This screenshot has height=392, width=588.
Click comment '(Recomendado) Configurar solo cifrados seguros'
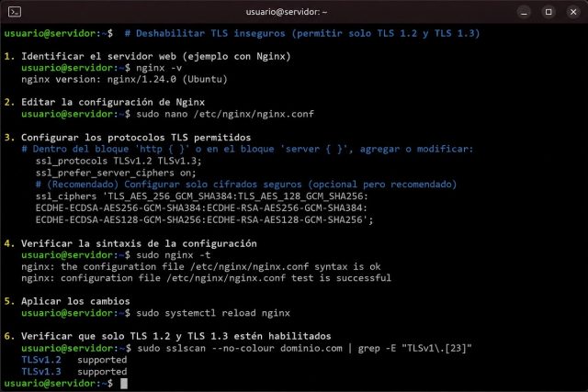click(x=246, y=185)
